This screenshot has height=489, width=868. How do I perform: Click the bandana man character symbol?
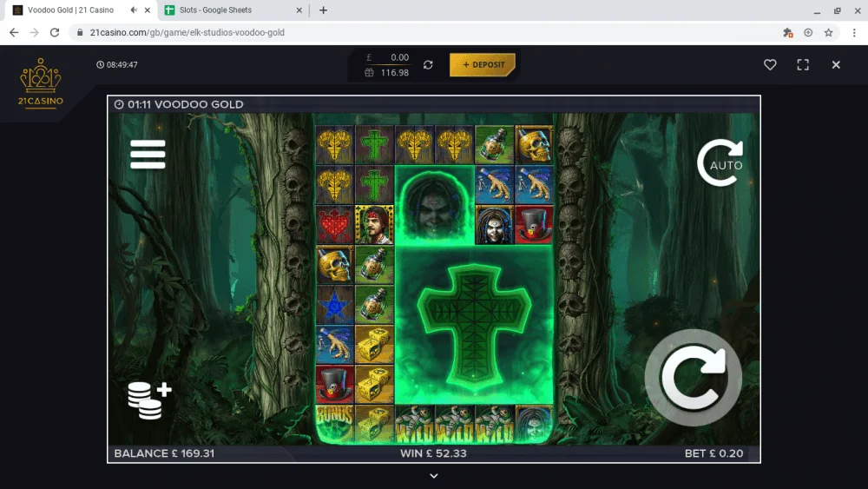[x=374, y=226]
